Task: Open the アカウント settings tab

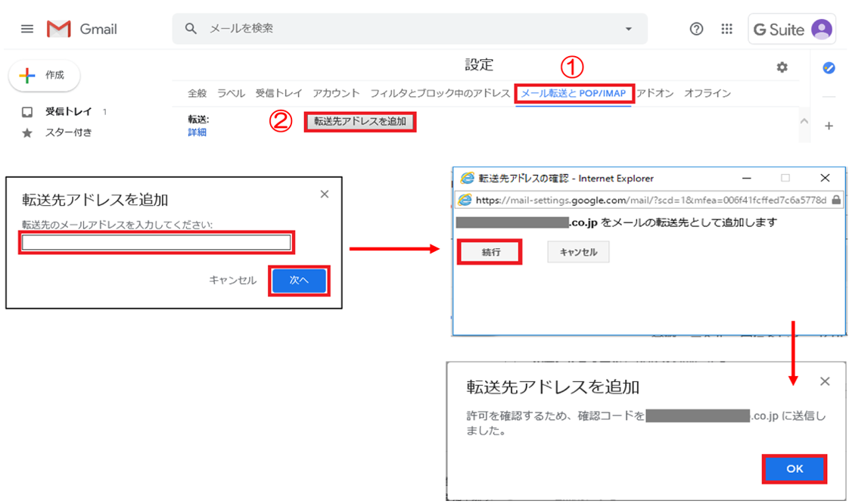Action: [x=336, y=93]
